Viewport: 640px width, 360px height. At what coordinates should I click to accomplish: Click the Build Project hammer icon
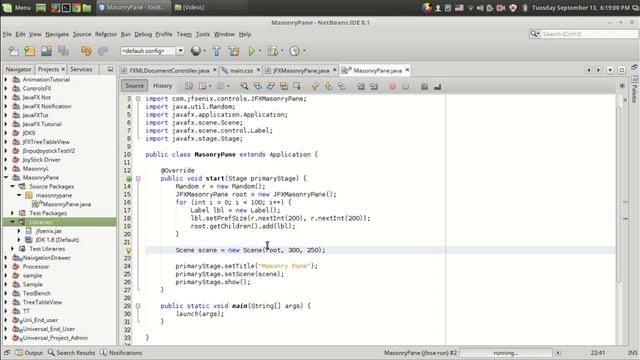tap(217, 51)
